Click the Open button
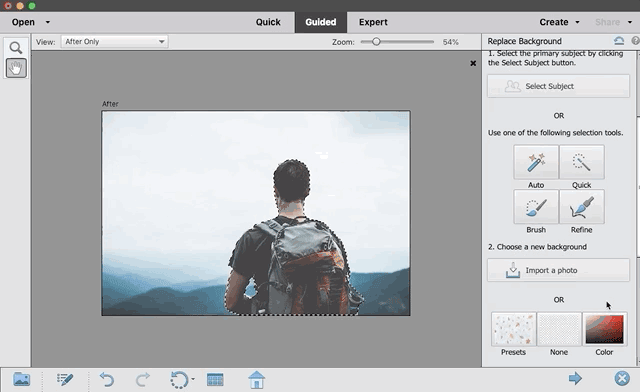The width and height of the screenshot is (640, 392). [23, 22]
